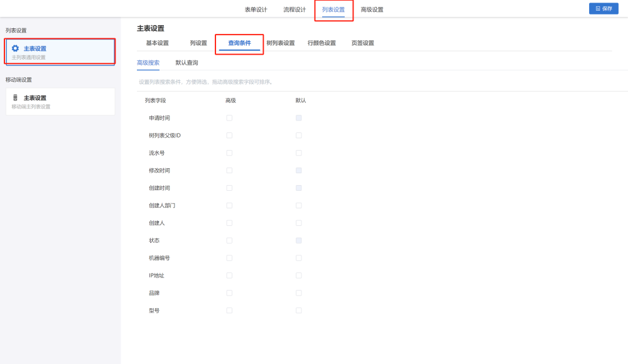The height and width of the screenshot is (364, 628).
Task: Check the 默认 checkbox for 品牌
Action: click(x=299, y=293)
